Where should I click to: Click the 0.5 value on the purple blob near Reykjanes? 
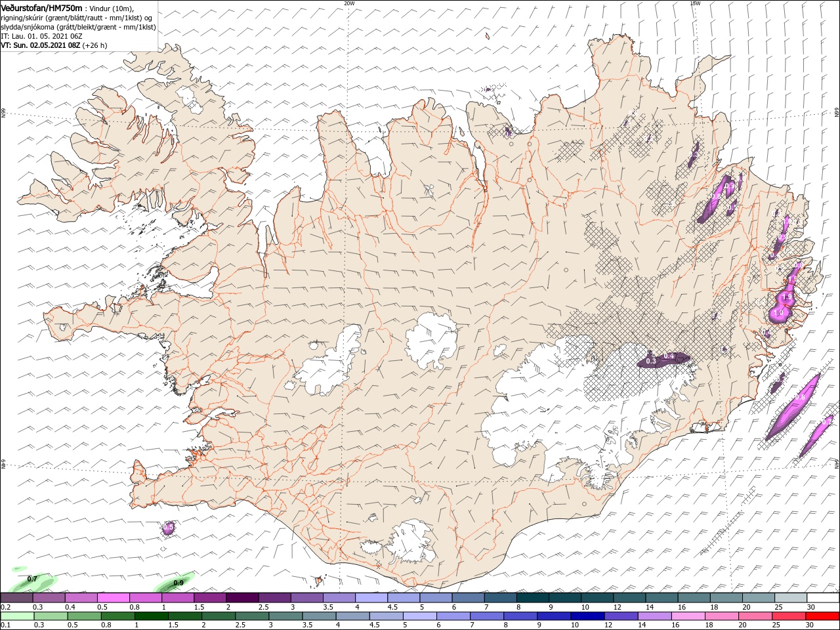tap(168, 527)
